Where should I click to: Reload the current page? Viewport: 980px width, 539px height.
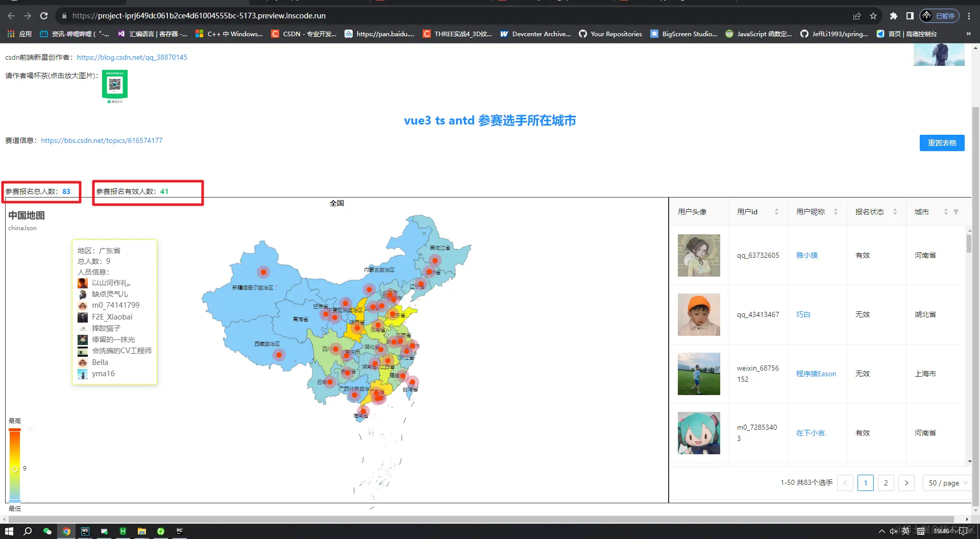pos(44,16)
